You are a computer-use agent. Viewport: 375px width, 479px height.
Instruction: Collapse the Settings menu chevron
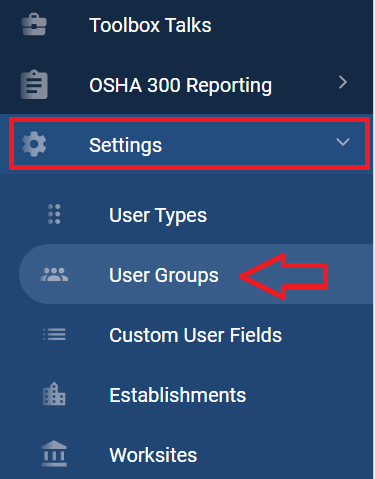pos(343,142)
